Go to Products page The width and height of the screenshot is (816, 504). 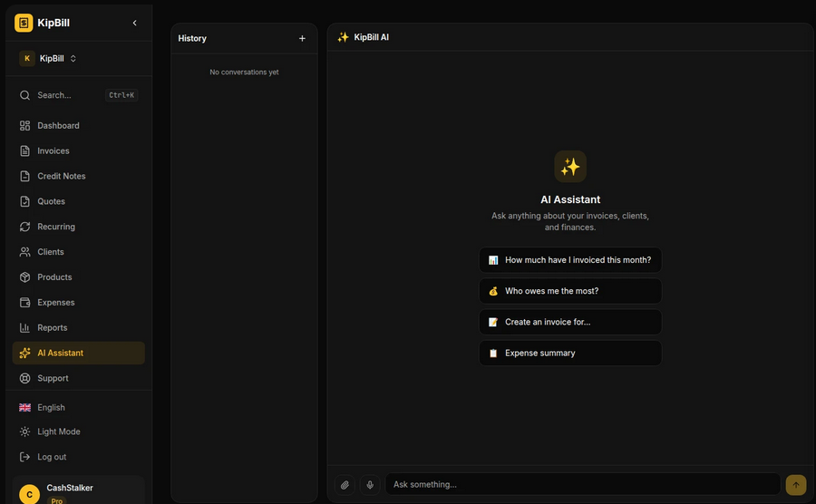[79, 277]
